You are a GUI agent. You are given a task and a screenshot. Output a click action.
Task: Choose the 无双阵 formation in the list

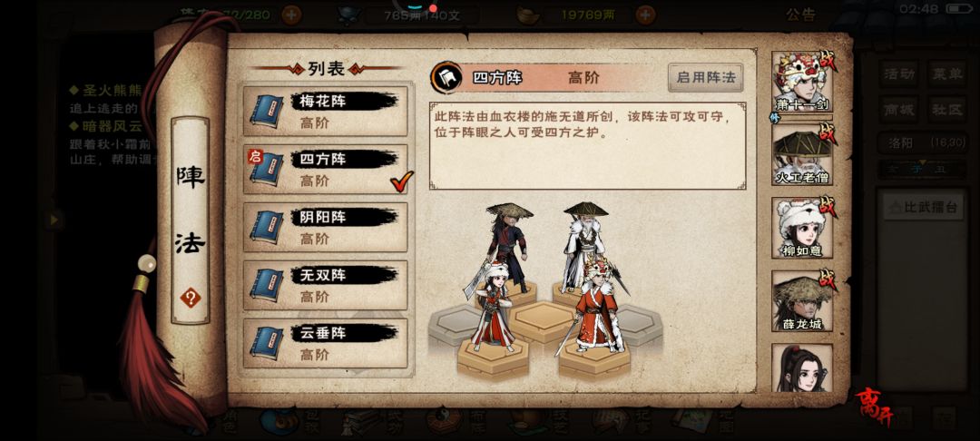[325, 286]
